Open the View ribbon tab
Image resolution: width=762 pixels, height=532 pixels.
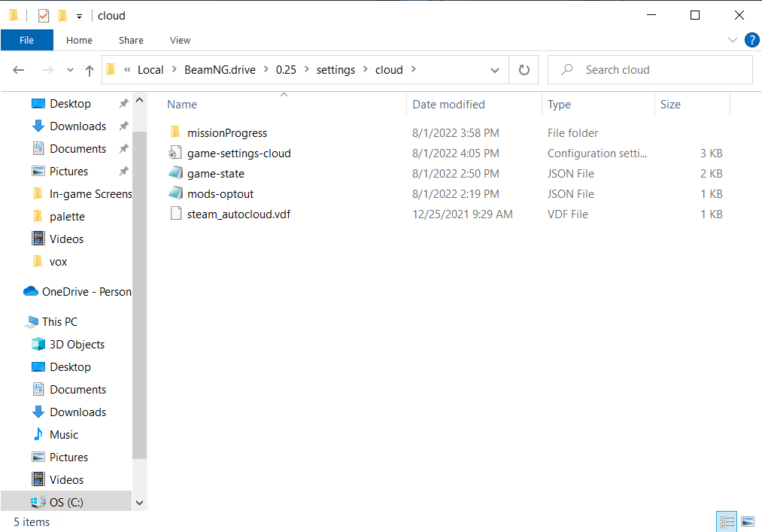pyautogui.click(x=180, y=40)
